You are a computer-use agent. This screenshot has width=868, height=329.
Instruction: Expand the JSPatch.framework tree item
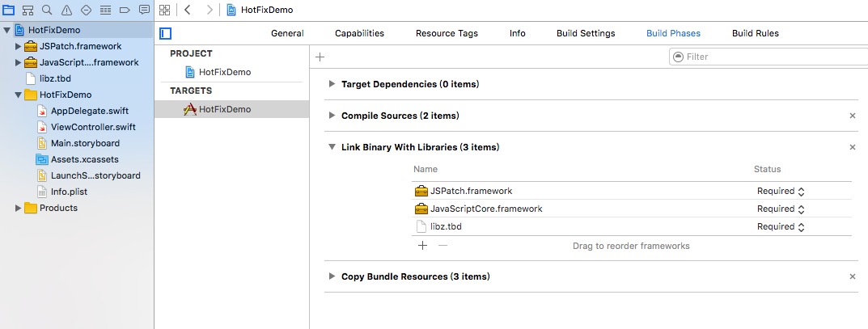[x=18, y=46]
